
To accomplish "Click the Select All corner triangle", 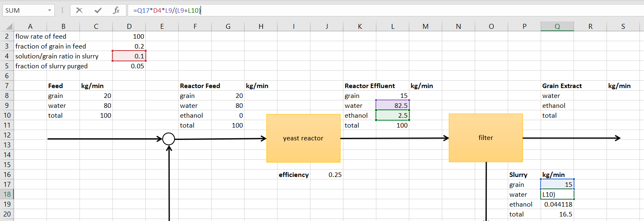I will (7, 27).
